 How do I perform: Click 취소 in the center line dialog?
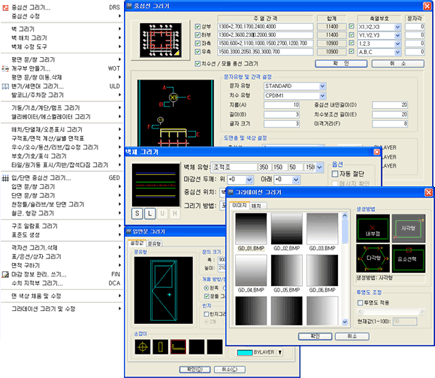pyautogui.click(x=398, y=64)
